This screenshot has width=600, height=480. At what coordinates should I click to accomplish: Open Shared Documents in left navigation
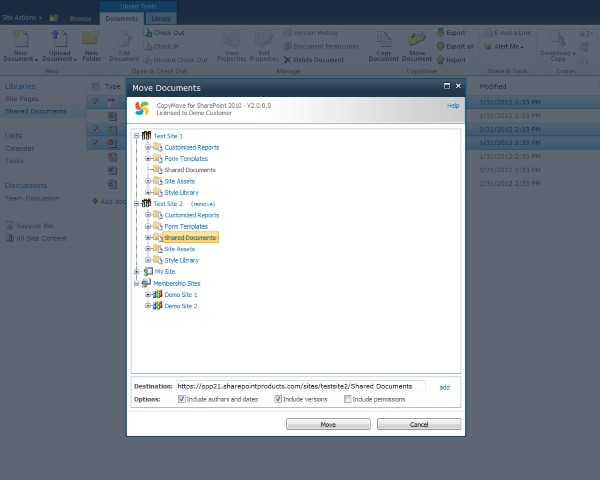pos(36,111)
